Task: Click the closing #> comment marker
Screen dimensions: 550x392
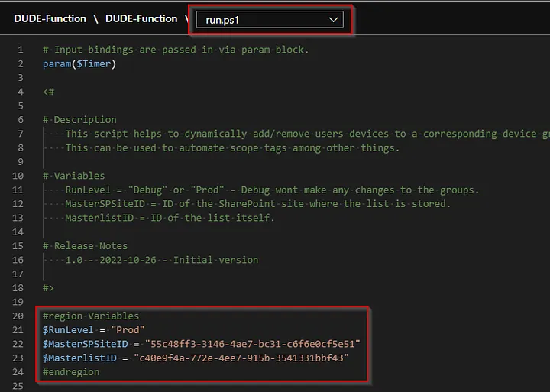Action: (x=49, y=287)
